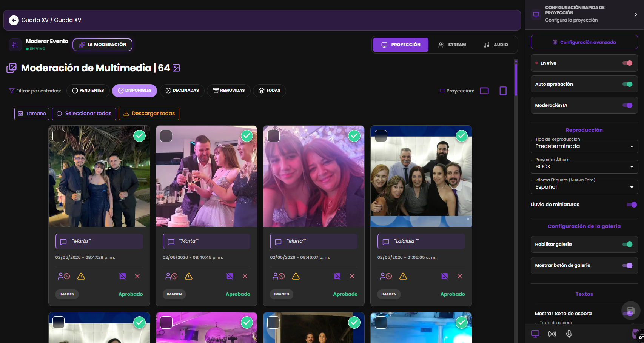Open the group family photo thumbnail
The height and width of the screenshot is (343, 644).
(421, 176)
